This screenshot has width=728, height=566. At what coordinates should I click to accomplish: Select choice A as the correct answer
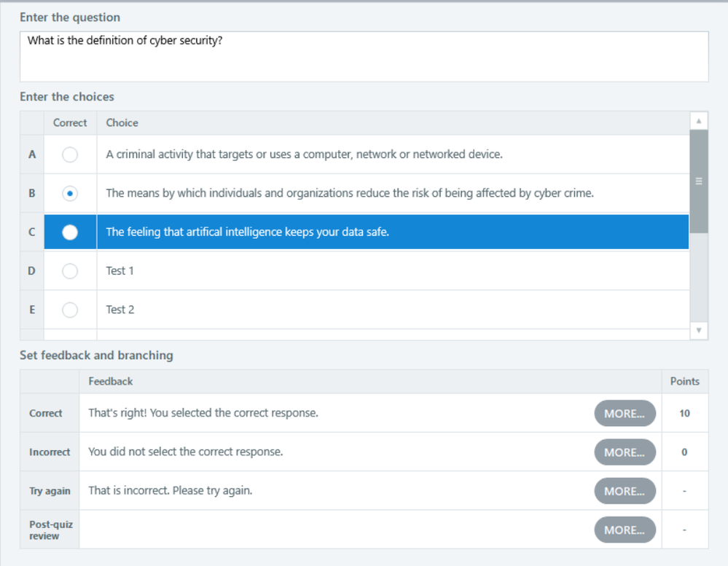point(70,154)
